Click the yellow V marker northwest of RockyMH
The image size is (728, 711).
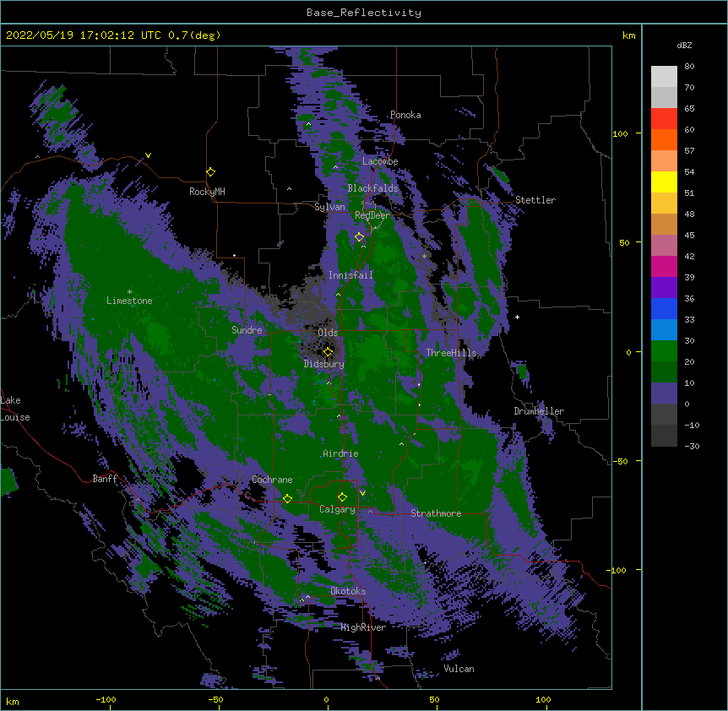tap(148, 155)
